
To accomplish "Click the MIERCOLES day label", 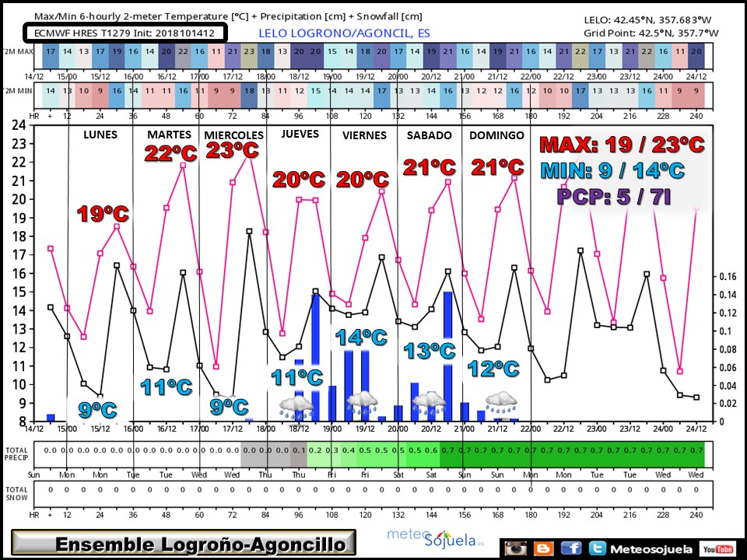I will (233, 135).
